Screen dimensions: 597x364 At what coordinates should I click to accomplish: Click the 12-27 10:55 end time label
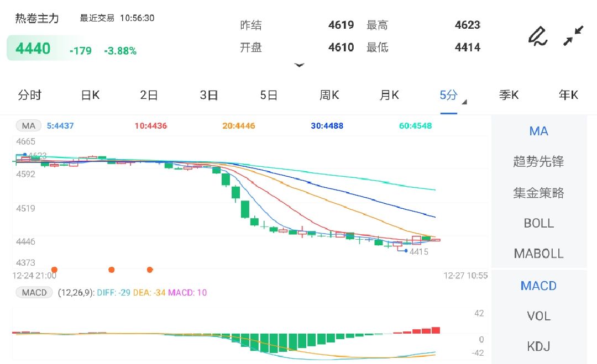465,276
